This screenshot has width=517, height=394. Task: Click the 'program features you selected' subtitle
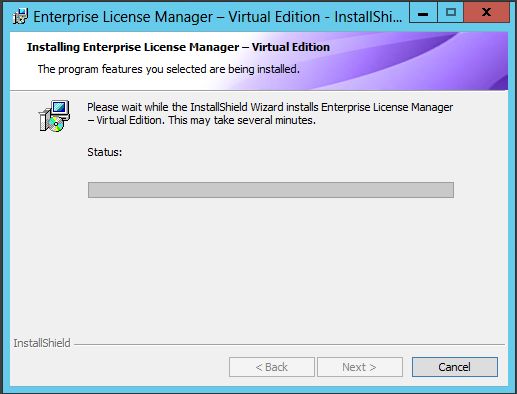169,69
